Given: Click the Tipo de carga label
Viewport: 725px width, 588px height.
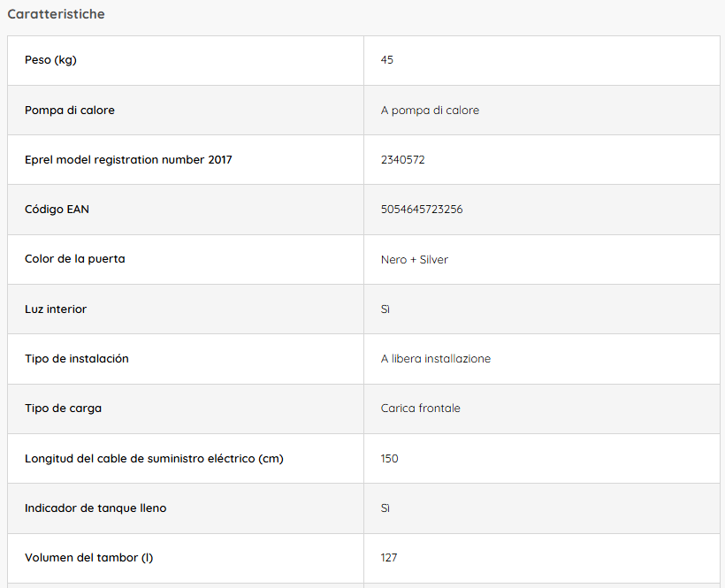Looking at the screenshot, I should pos(63,409).
